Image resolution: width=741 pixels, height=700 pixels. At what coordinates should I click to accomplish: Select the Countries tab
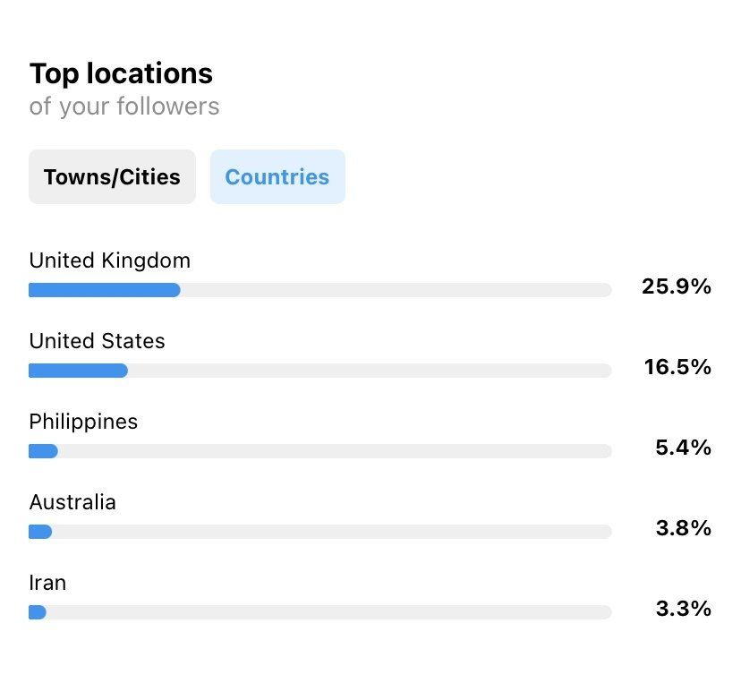point(277,177)
